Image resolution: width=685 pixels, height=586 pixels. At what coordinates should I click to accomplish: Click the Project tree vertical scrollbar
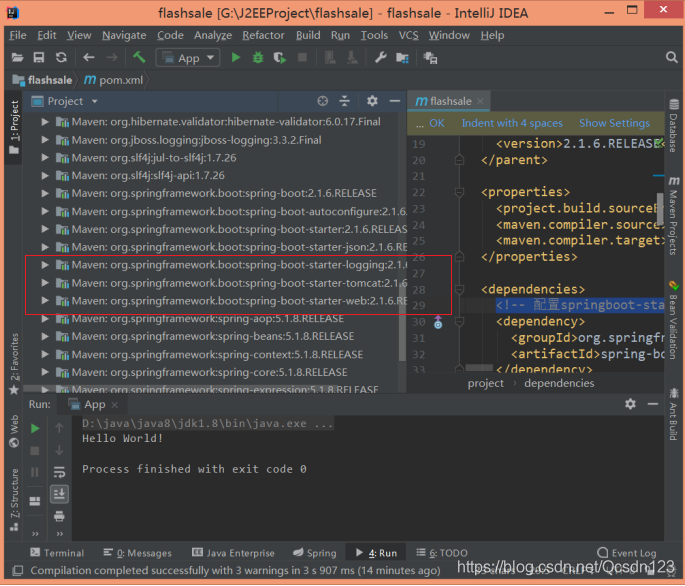[x=402, y=323]
